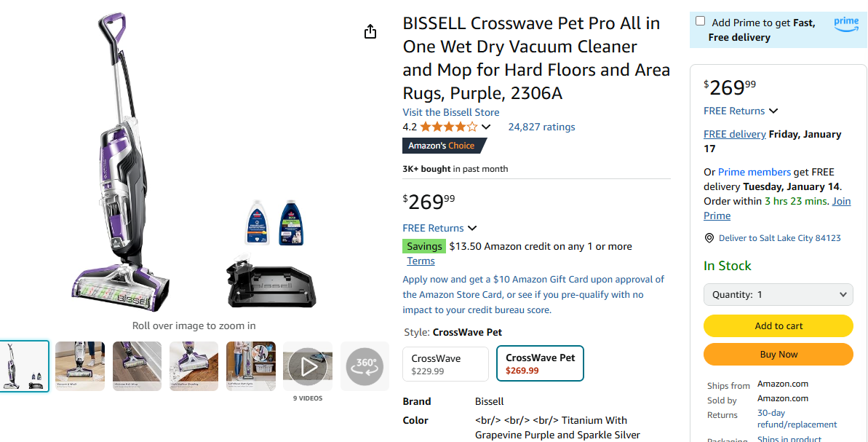Viewport: 868px width, 442px height.
Task: Play the product video
Action: tap(307, 366)
